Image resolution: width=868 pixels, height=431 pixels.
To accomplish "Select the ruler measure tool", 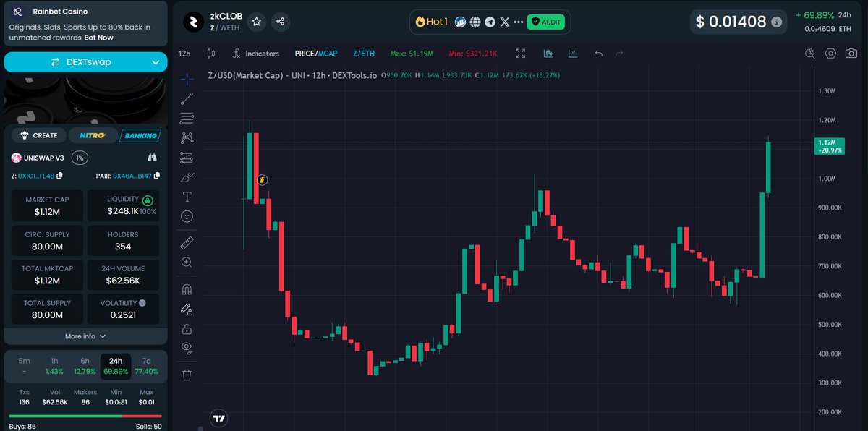I will [x=187, y=242].
